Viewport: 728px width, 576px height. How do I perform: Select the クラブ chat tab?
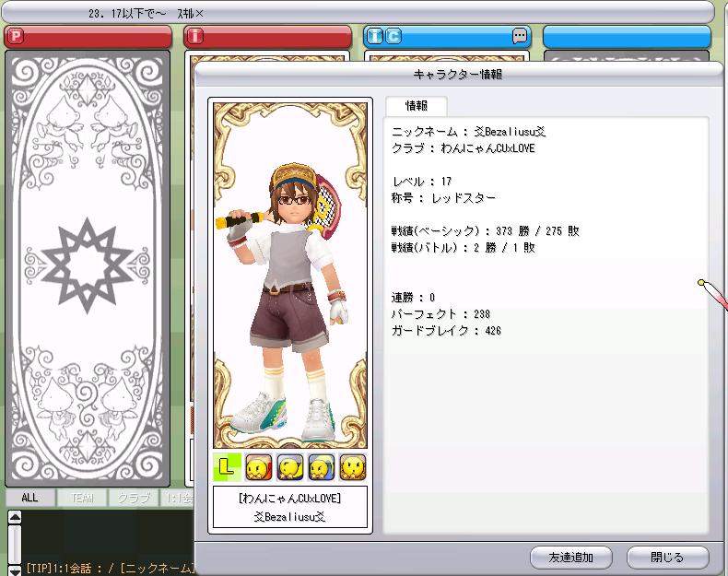pyautogui.click(x=134, y=497)
